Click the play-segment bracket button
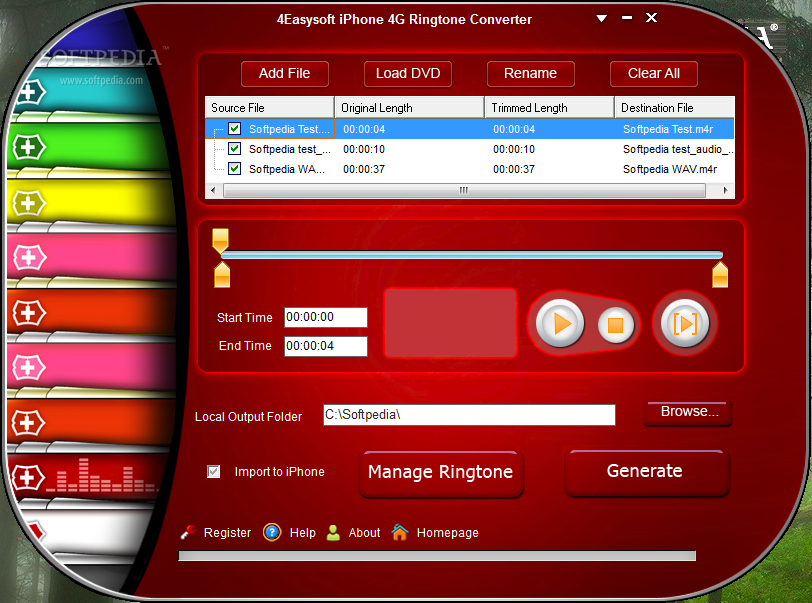 685,324
